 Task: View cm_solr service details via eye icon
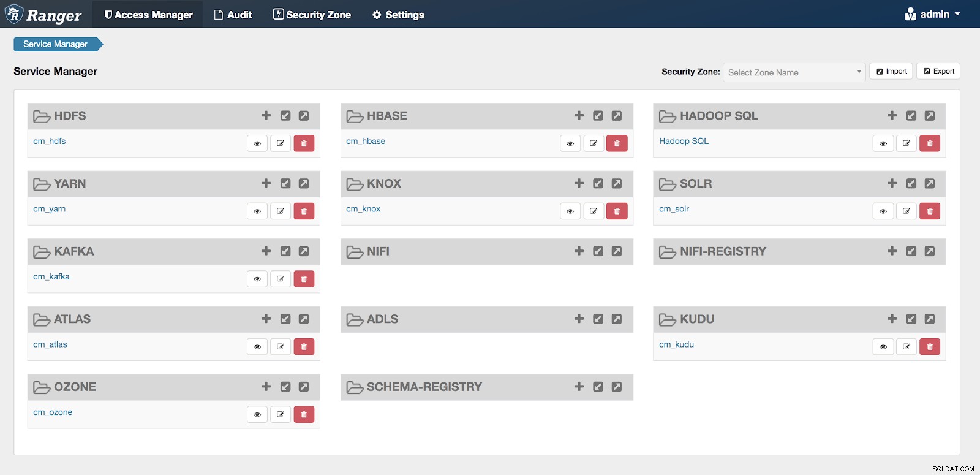tap(883, 211)
